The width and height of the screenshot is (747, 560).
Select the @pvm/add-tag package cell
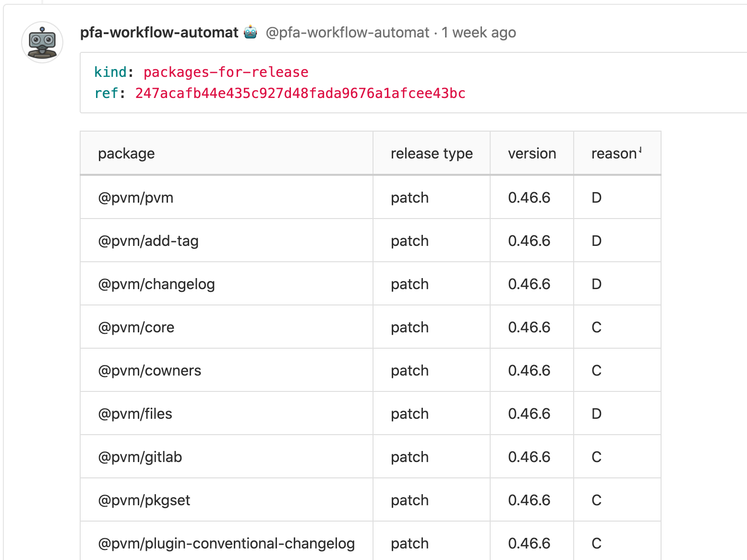point(227,241)
